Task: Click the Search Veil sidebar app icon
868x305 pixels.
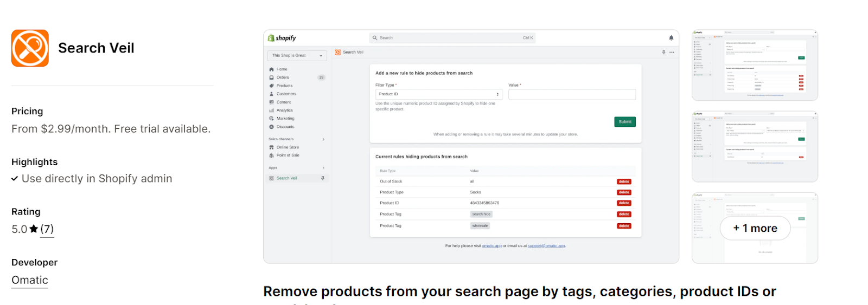Action: [271, 178]
